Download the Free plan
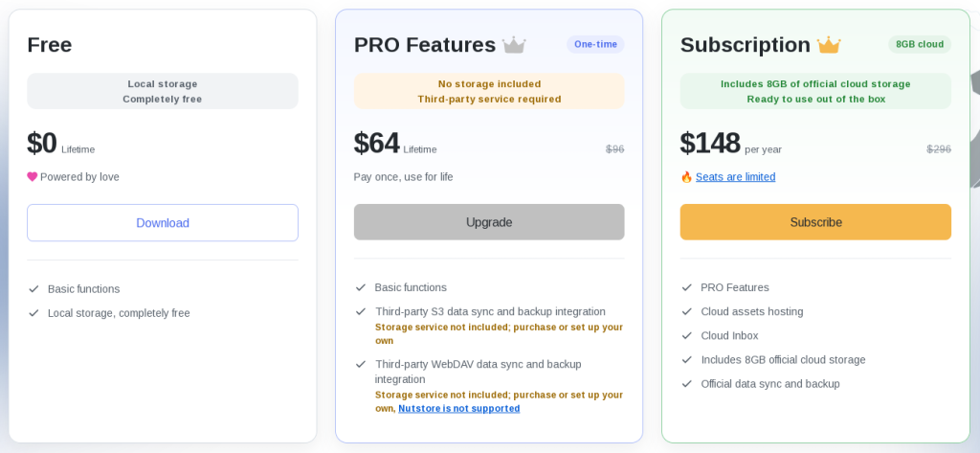This screenshot has height=453, width=980. tap(163, 223)
